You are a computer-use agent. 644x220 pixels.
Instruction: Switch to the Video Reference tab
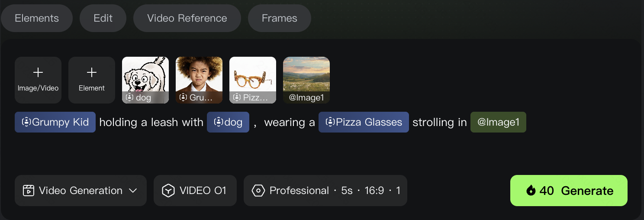187,18
